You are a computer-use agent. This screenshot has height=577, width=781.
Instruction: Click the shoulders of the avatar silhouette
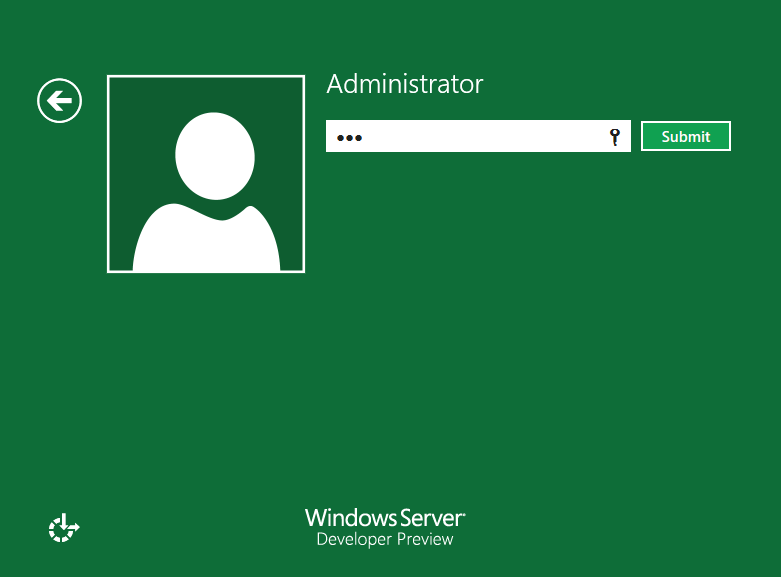click(x=206, y=245)
